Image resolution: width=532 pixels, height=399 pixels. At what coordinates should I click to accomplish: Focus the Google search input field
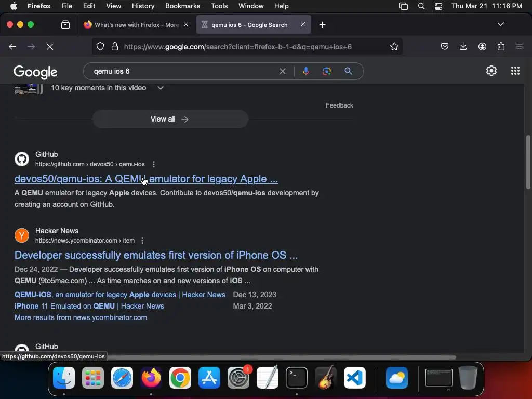pos(185,71)
